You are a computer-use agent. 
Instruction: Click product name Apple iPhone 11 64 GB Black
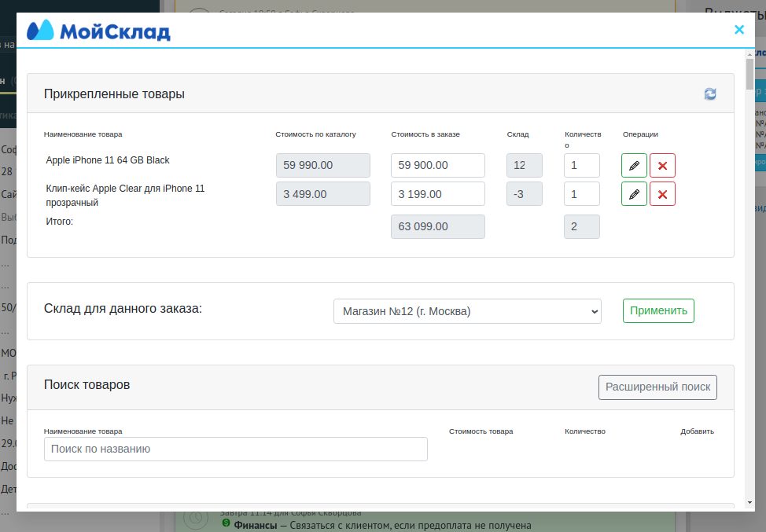(x=108, y=160)
